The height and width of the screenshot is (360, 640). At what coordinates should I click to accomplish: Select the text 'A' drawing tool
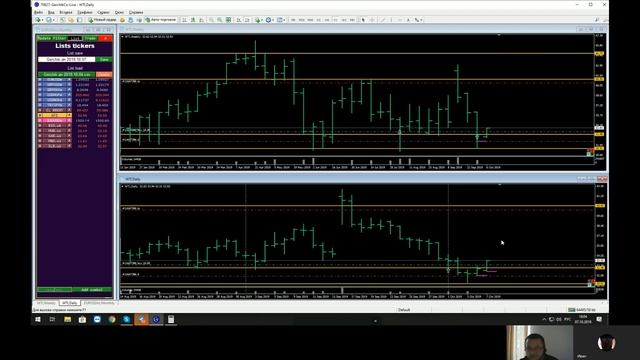tap(408, 20)
